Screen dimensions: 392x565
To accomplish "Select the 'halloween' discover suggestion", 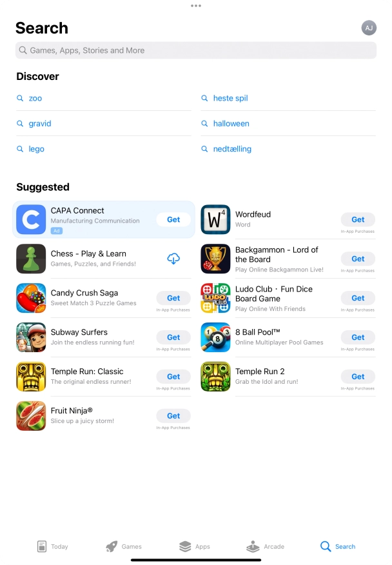I will click(231, 124).
